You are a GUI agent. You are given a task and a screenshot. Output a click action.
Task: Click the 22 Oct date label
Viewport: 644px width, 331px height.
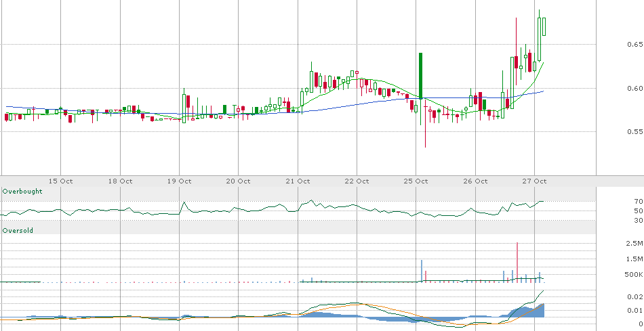357,181
